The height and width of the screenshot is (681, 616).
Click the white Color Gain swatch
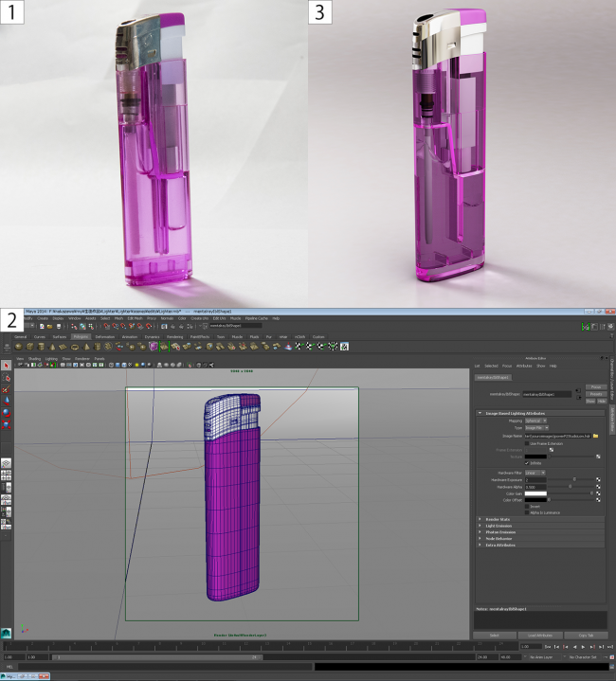535,494
